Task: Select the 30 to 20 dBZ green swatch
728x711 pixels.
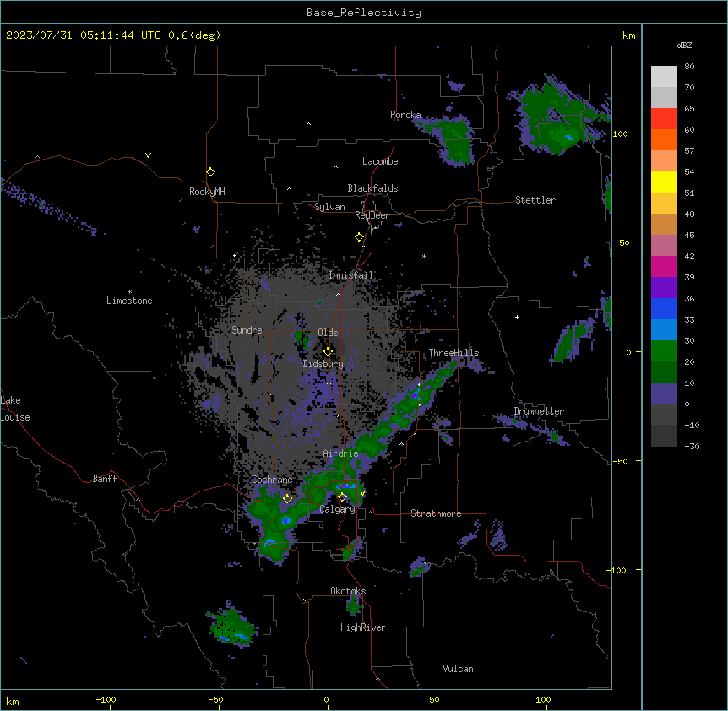Action: coord(664,351)
